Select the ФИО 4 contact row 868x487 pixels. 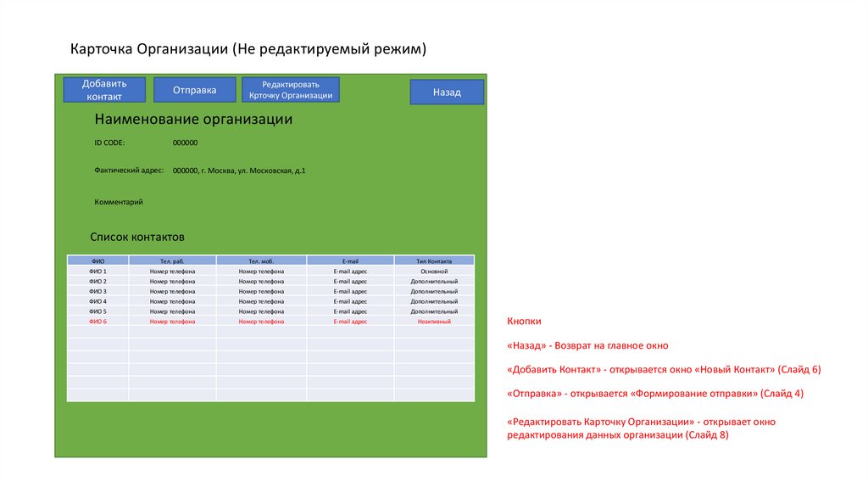click(x=270, y=301)
